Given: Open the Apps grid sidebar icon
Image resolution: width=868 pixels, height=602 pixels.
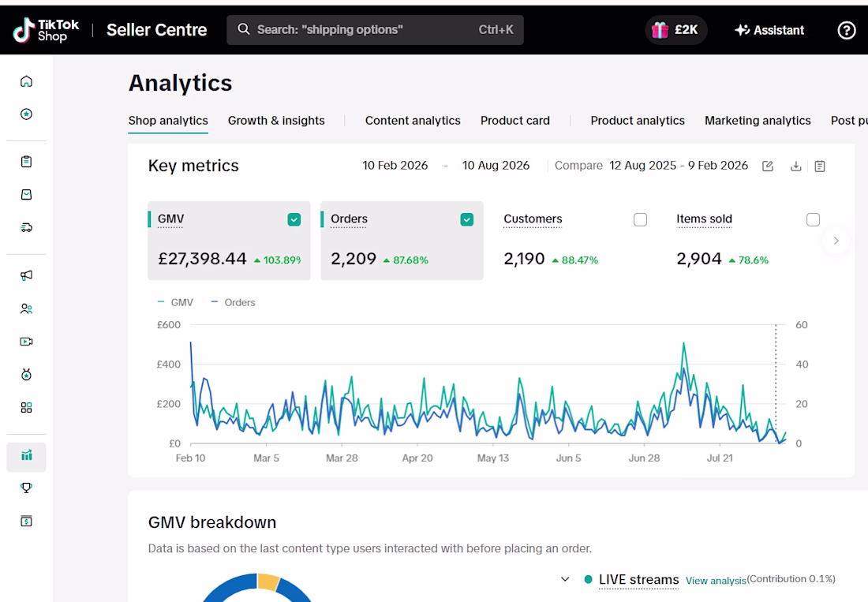Looking at the screenshot, I should [x=26, y=408].
